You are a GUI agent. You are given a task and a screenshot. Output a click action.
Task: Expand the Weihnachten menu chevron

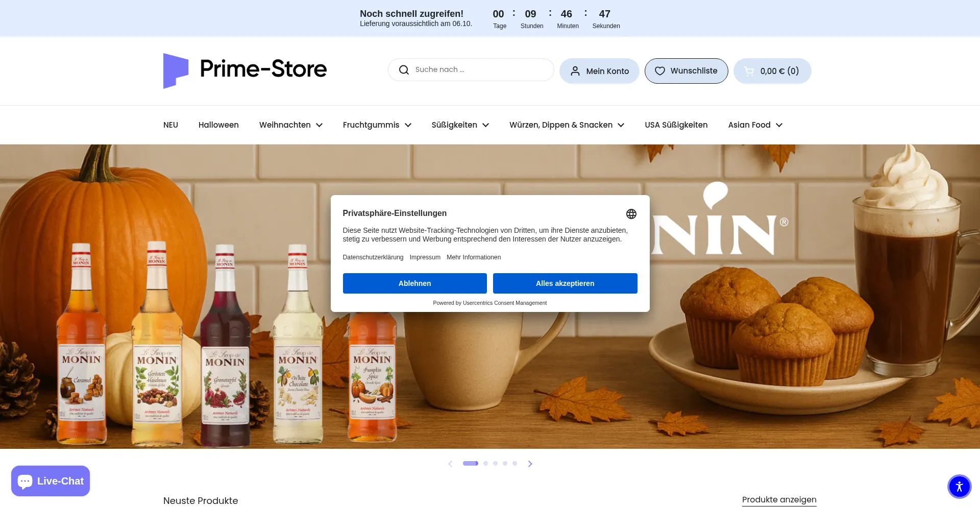tap(320, 125)
